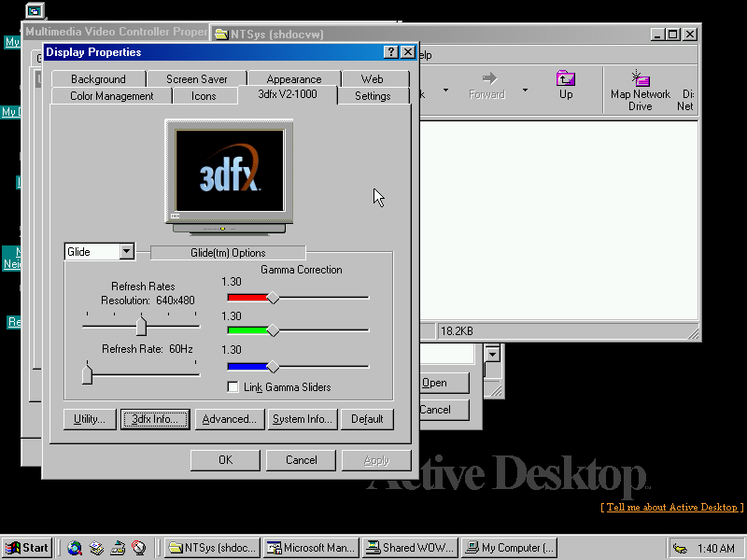Open the Glide API dropdown list
The width and height of the screenshot is (747, 560).
pos(127,252)
